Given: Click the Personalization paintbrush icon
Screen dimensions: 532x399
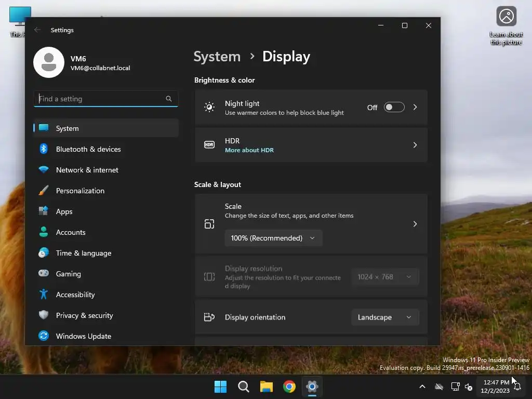Looking at the screenshot, I should 44,190.
